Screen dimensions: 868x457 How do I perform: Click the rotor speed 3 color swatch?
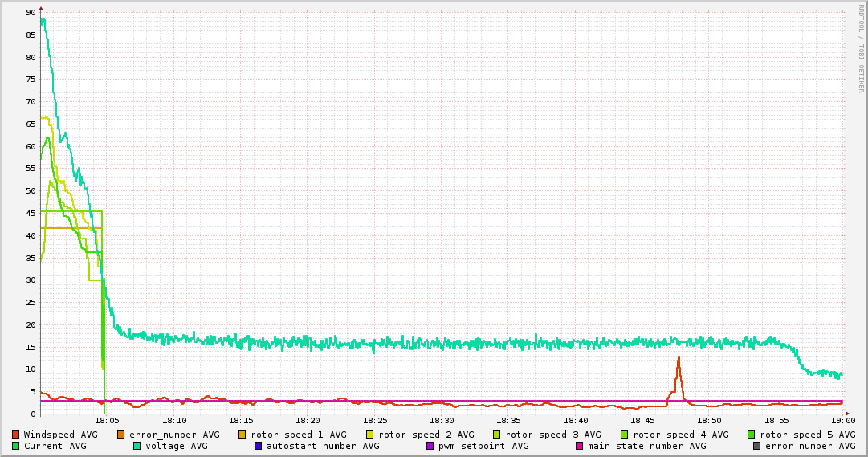pyautogui.click(x=497, y=435)
